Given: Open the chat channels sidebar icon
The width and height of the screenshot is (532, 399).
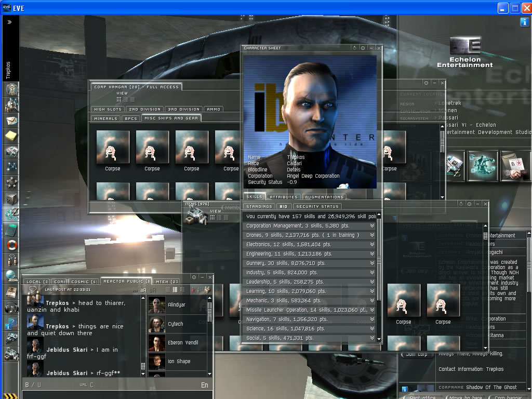Looking at the screenshot, I should (11, 261).
